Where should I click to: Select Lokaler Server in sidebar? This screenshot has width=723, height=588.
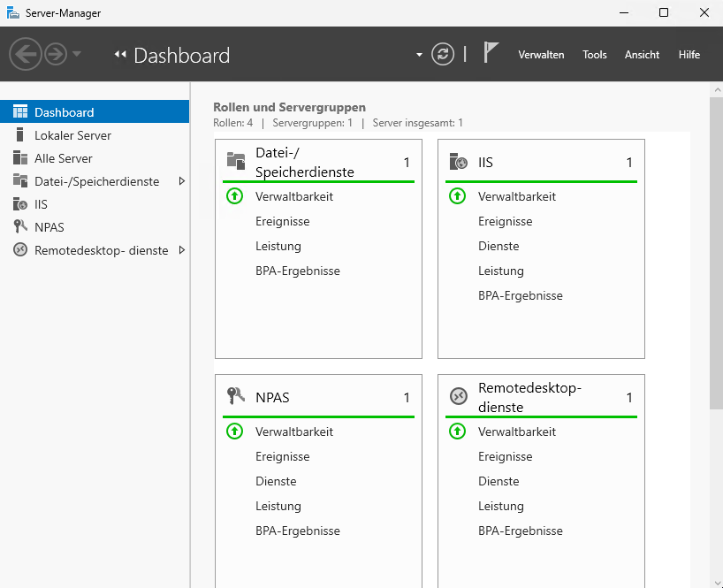coord(72,135)
